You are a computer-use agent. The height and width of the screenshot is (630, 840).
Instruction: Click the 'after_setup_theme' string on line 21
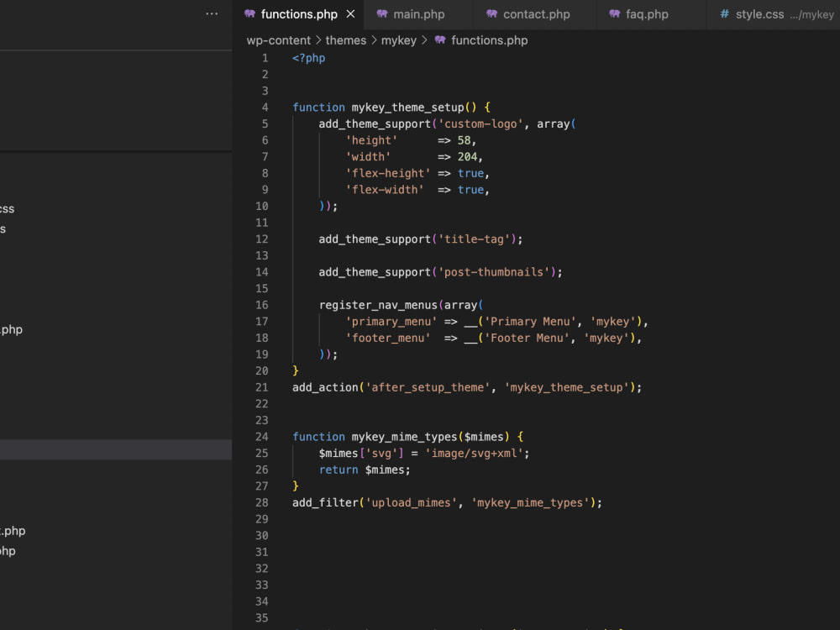click(428, 387)
